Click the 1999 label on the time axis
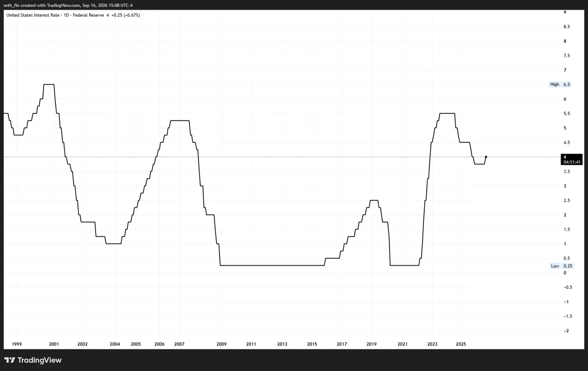588x371 pixels. 17,345
